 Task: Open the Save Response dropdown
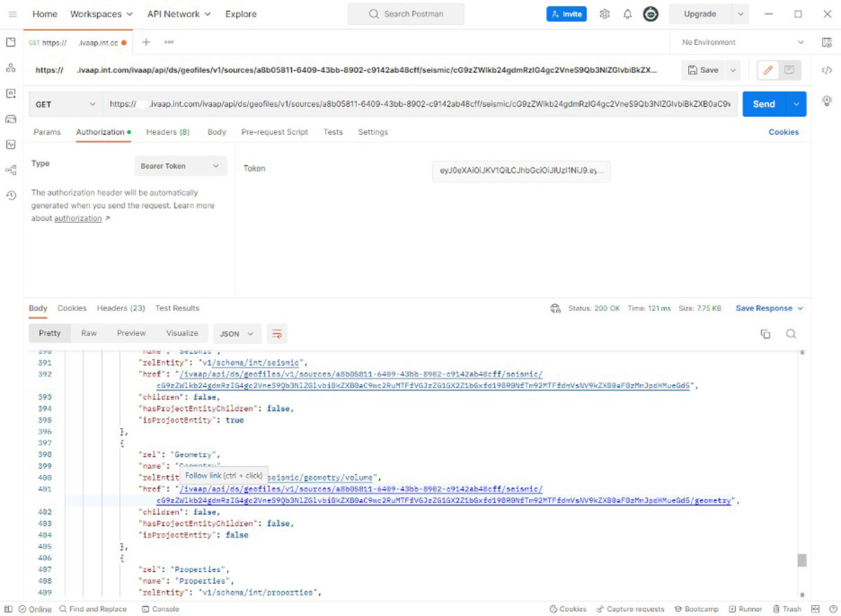pyautogui.click(x=770, y=308)
